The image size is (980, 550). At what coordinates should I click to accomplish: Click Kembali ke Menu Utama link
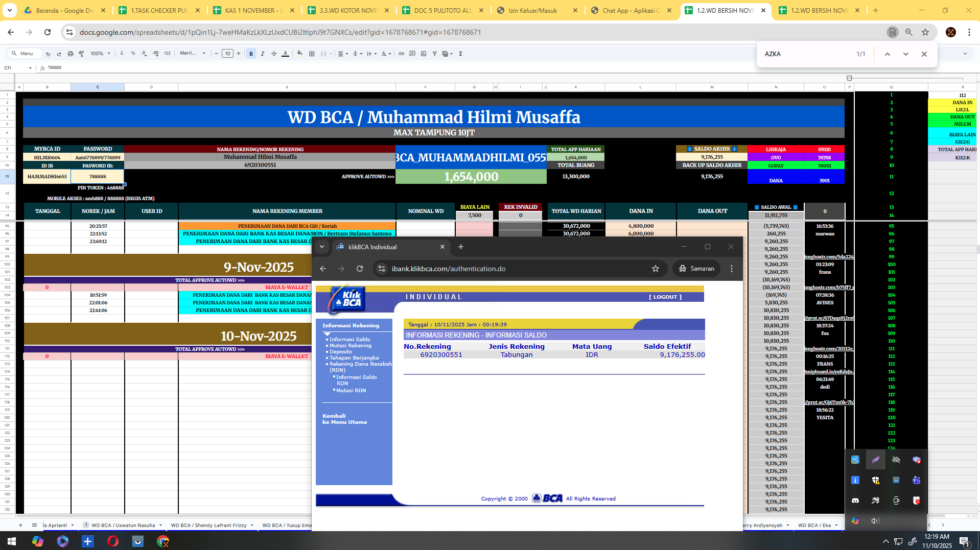344,419
